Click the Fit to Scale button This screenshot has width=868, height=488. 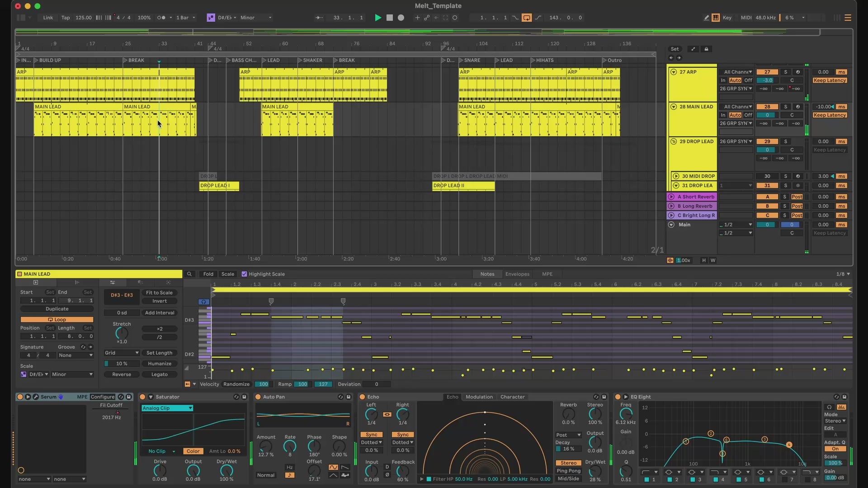tap(159, 292)
